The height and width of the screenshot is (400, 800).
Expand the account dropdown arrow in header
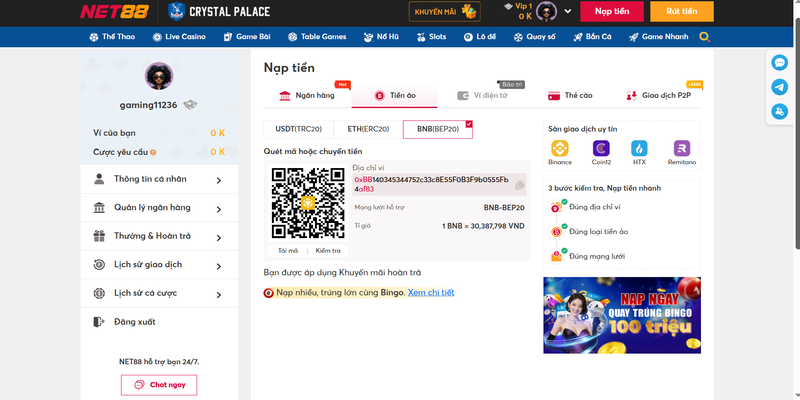coord(568,11)
